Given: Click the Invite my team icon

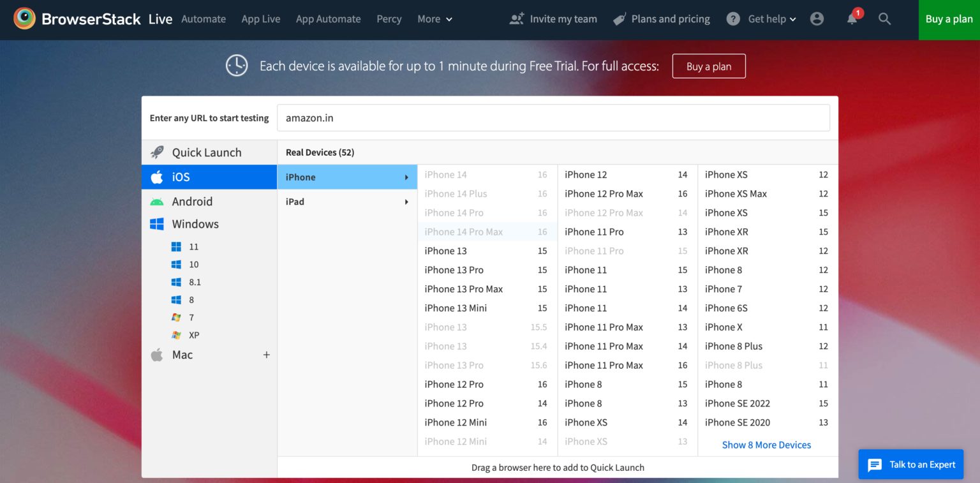Looking at the screenshot, I should pyautogui.click(x=516, y=19).
